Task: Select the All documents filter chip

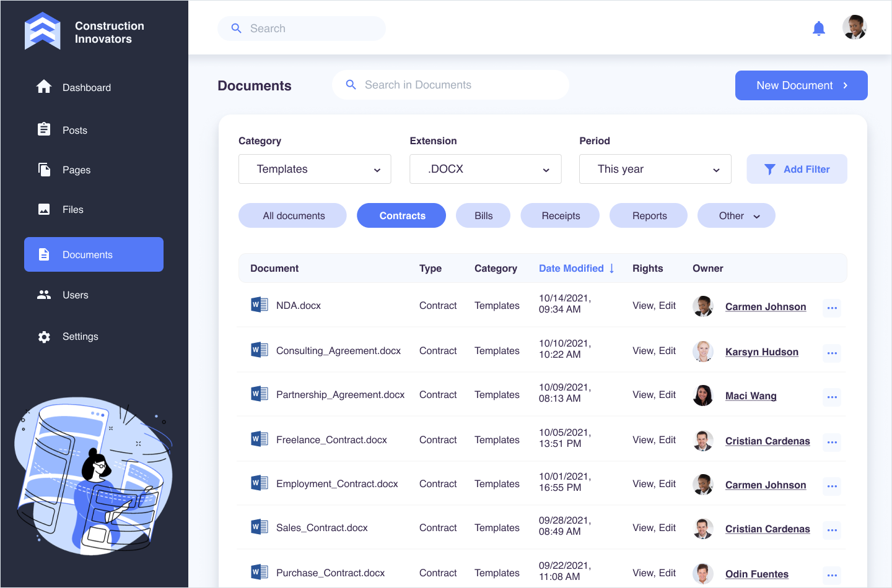Action: (293, 215)
